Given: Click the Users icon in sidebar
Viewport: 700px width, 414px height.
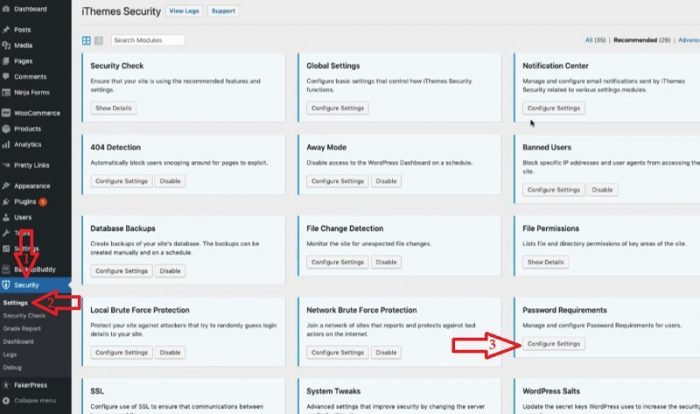Looking at the screenshot, I should [6, 217].
